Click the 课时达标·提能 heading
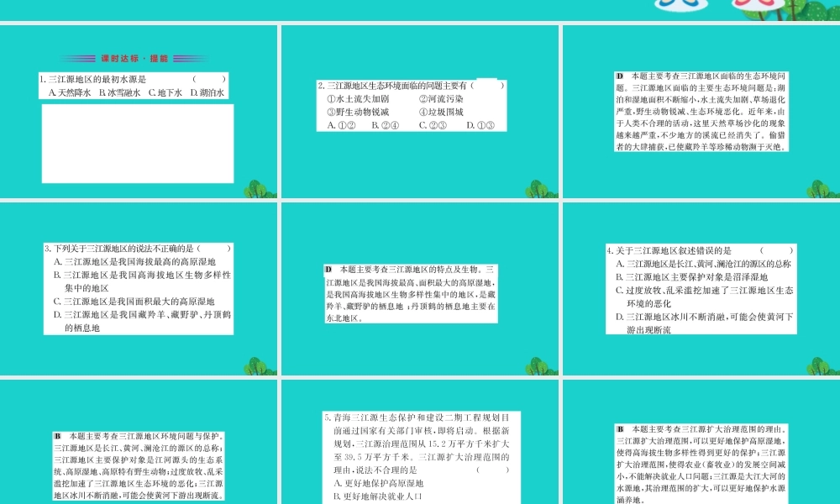 point(134,59)
